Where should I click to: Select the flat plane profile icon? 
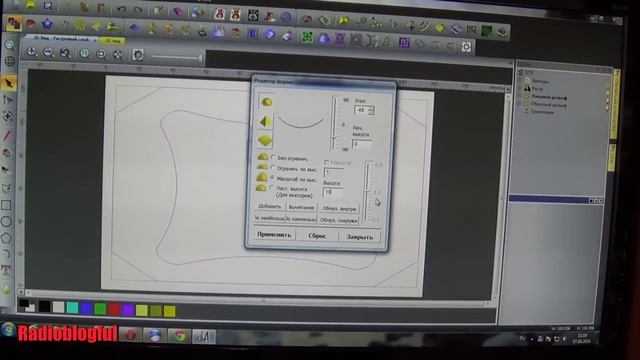click(265, 140)
